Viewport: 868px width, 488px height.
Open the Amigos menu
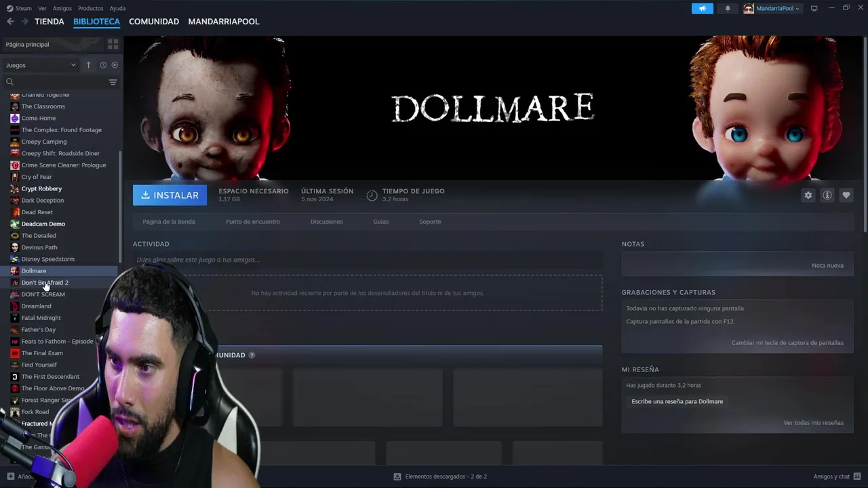(62, 8)
